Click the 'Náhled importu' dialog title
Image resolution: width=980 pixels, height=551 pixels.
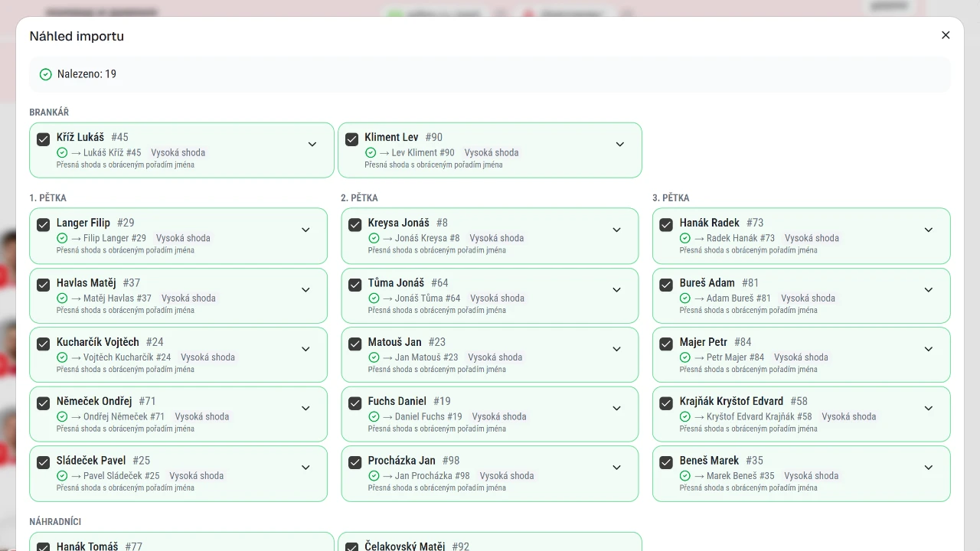pos(77,36)
